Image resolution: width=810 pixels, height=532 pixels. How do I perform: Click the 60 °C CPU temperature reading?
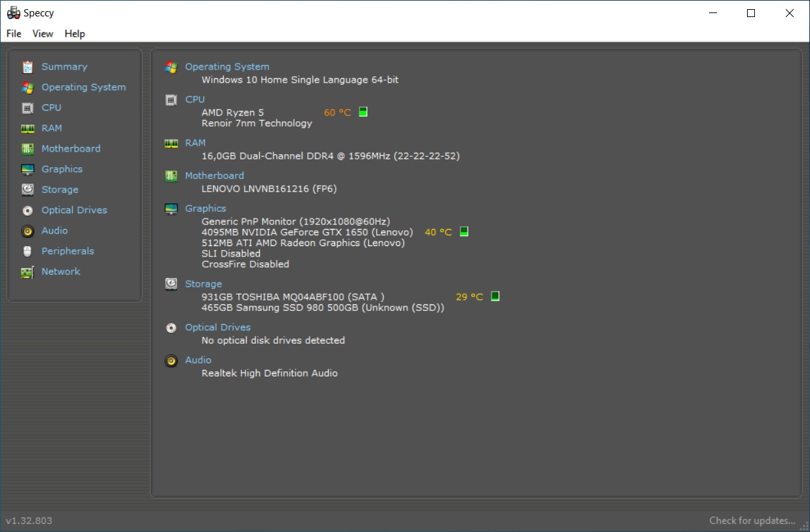coord(338,113)
